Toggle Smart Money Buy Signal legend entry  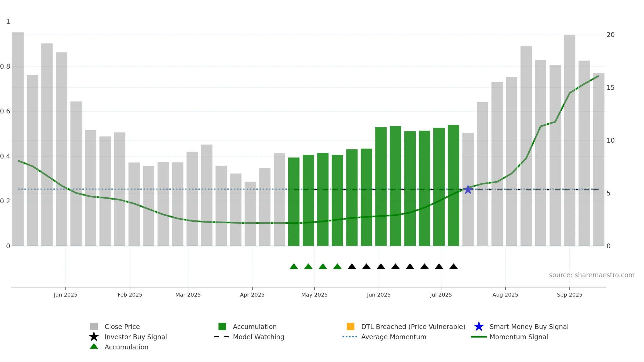point(521,327)
